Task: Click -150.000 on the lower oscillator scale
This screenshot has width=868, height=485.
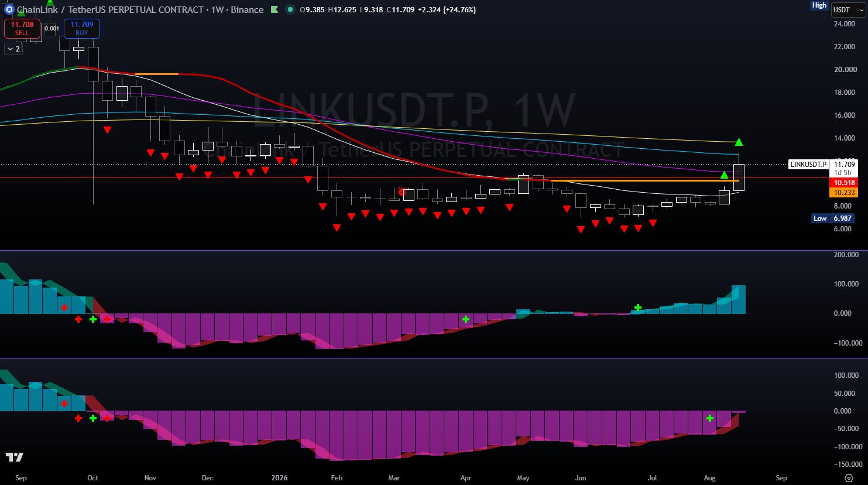Action: pyautogui.click(x=848, y=464)
